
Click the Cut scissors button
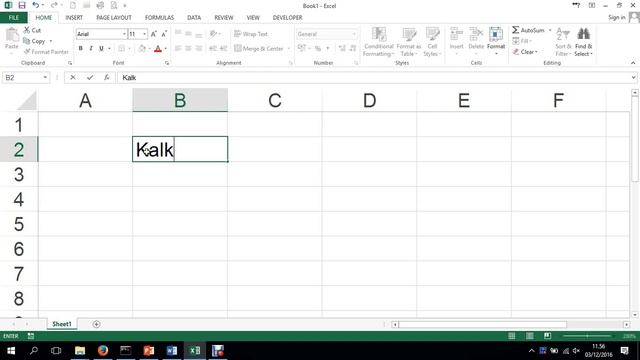point(32,30)
